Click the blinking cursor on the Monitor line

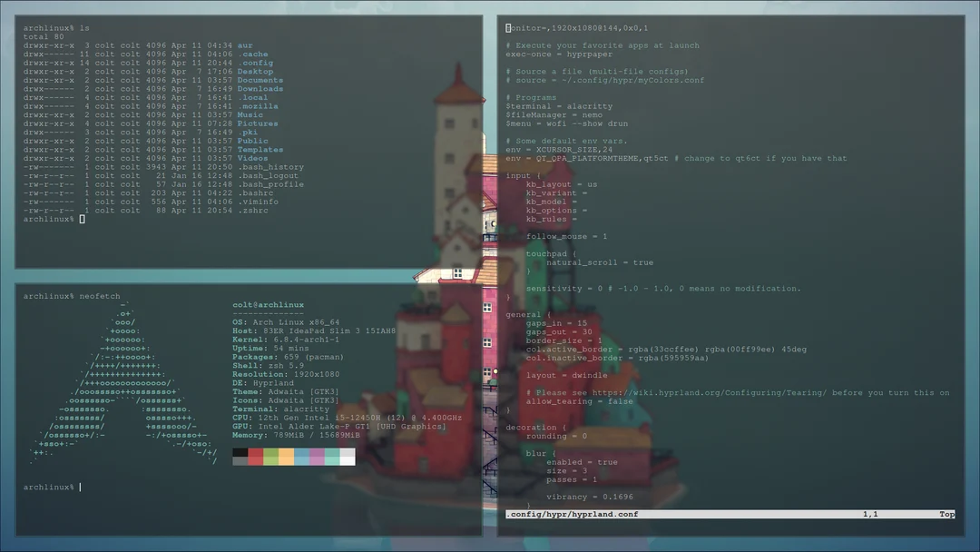click(x=506, y=27)
